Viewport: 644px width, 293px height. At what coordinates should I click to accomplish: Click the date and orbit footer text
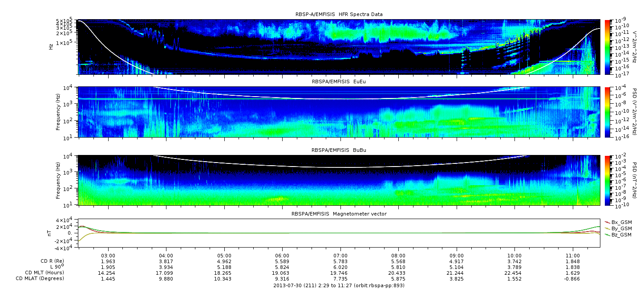(339, 285)
